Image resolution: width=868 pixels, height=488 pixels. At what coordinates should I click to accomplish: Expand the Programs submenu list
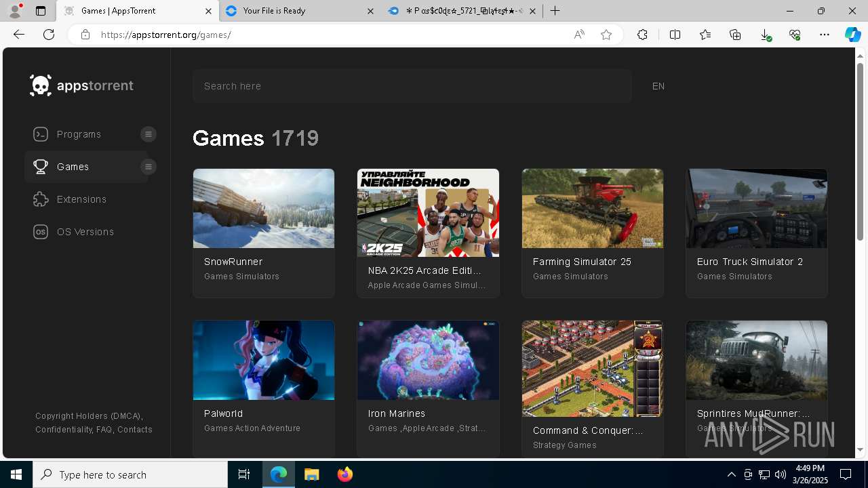(149, 134)
